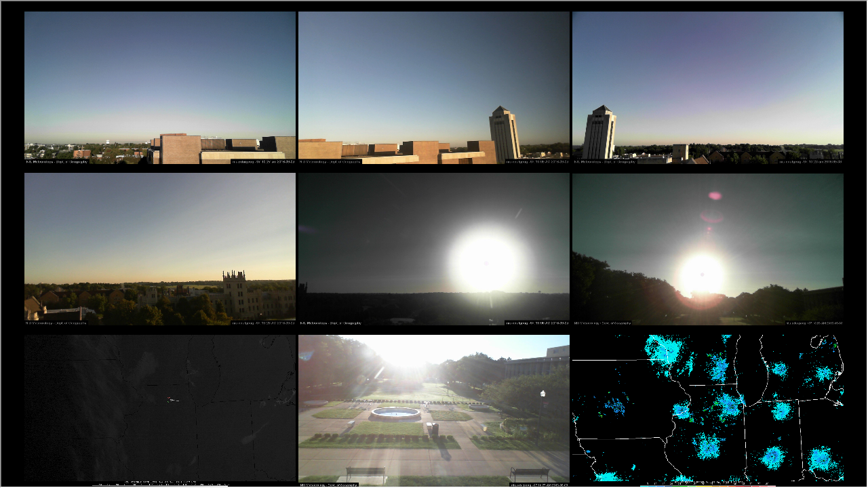The width and height of the screenshot is (868, 488).
Task: Open the dark grayscale image with bright sun
Action: 434,249
